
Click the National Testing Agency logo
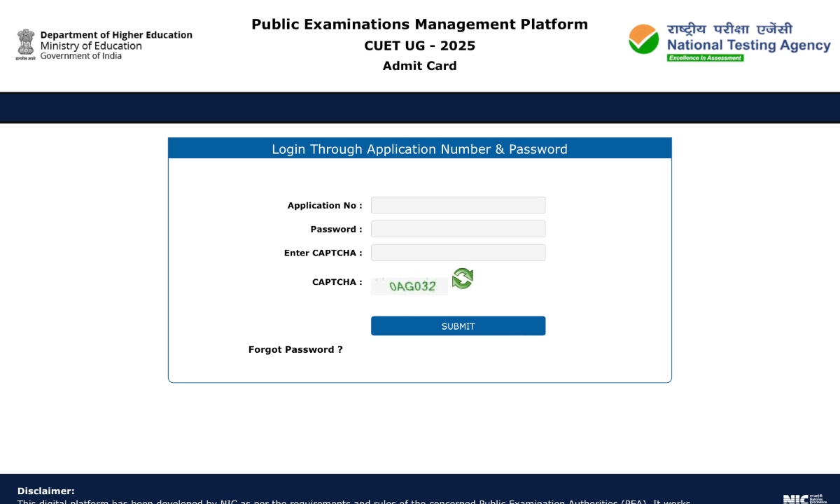[x=729, y=42]
